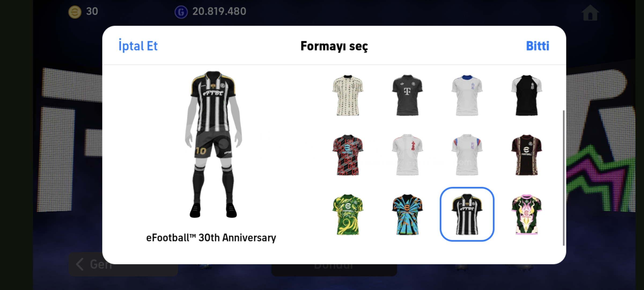Select the red and black geometric jersey
The height and width of the screenshot is (290, 644).
click(x=348, y=155)
